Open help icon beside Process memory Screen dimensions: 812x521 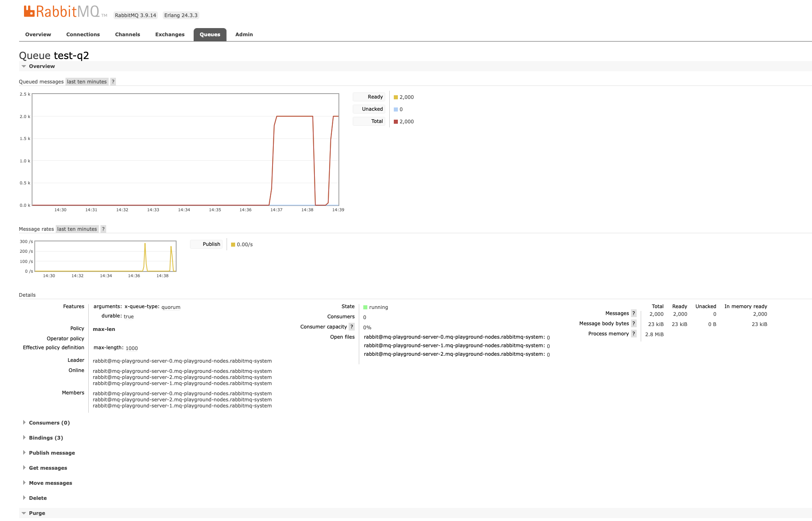click(633, 334)
